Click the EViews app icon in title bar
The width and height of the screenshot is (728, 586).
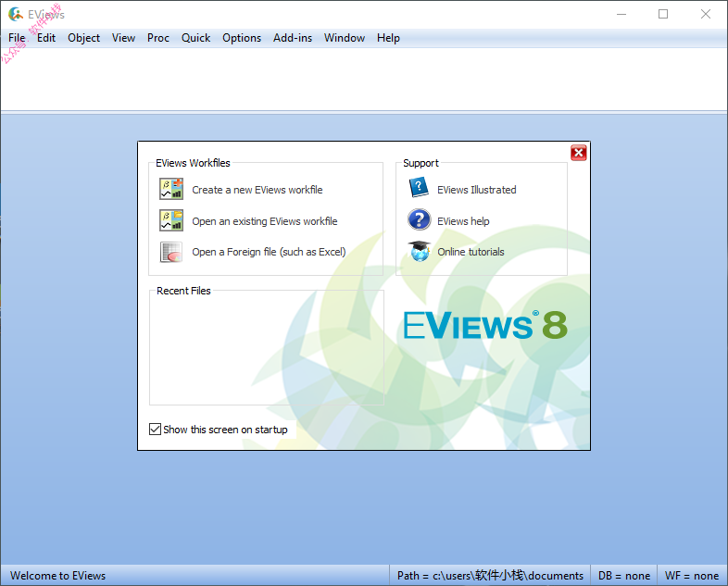tap(16, 15)
